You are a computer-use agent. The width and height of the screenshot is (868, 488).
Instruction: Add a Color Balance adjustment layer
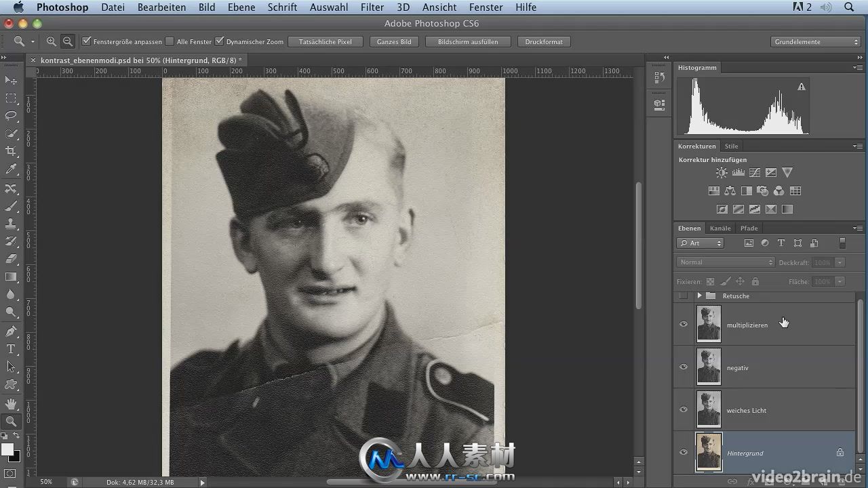coord(730,191)
